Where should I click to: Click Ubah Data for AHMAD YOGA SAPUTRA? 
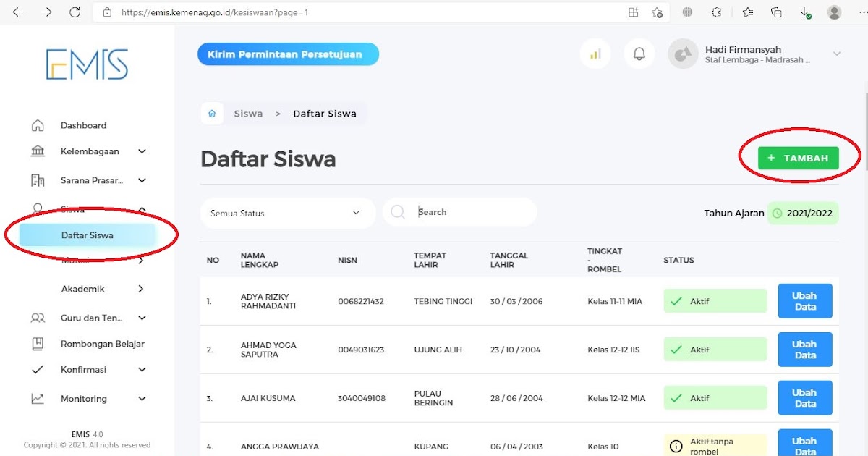805,349
